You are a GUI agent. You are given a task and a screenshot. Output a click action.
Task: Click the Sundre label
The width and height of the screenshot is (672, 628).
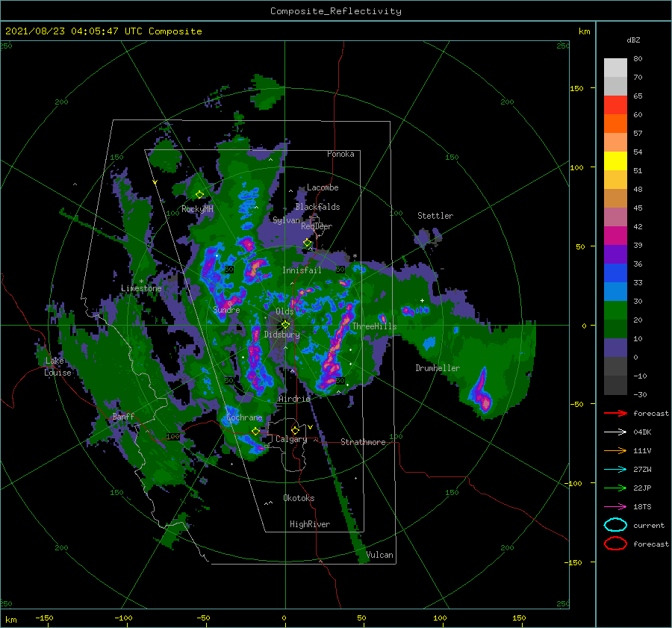226,309
